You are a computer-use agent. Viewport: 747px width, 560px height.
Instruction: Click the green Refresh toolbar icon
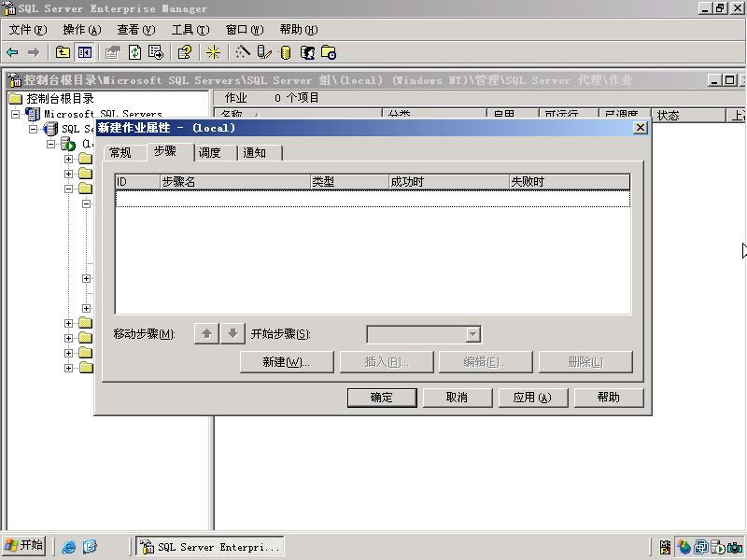[x=135, y=52]
